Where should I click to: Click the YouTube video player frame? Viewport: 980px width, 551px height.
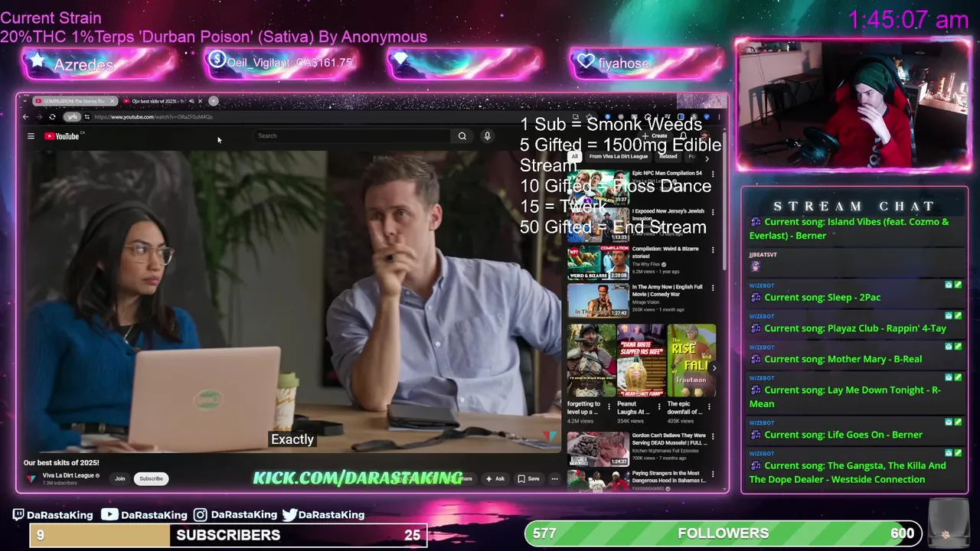click(292, 302)
